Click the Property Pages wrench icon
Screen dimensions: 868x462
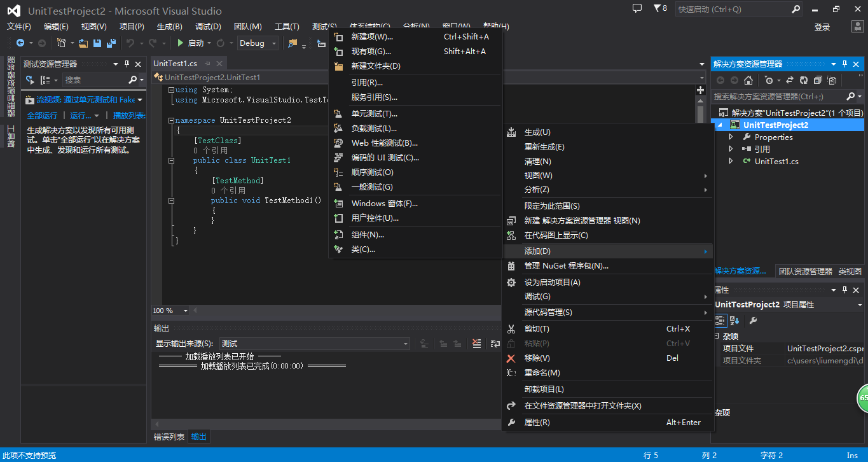[x=753, y=321]
